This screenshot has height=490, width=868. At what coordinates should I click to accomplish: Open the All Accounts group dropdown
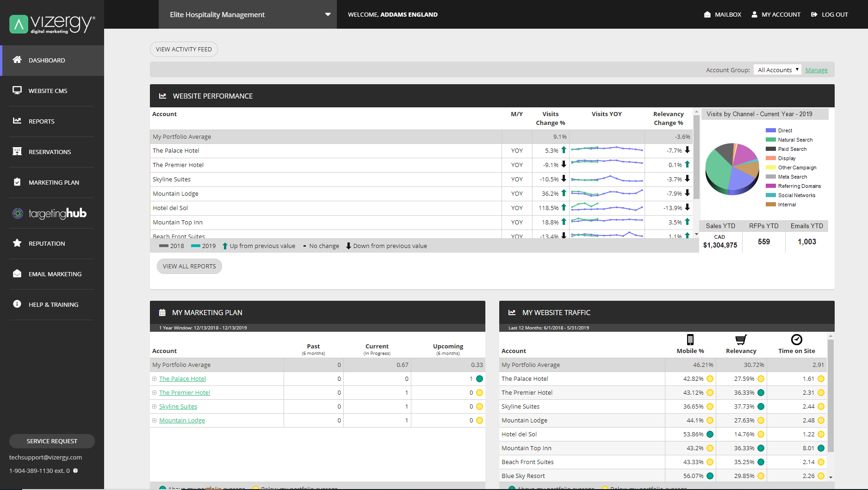pos(777,70)
